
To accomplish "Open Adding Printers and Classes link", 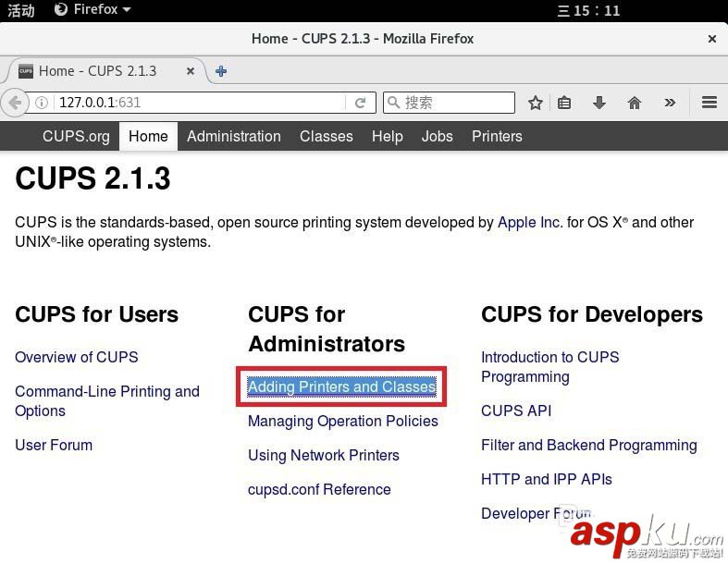I will click(341, 386).
